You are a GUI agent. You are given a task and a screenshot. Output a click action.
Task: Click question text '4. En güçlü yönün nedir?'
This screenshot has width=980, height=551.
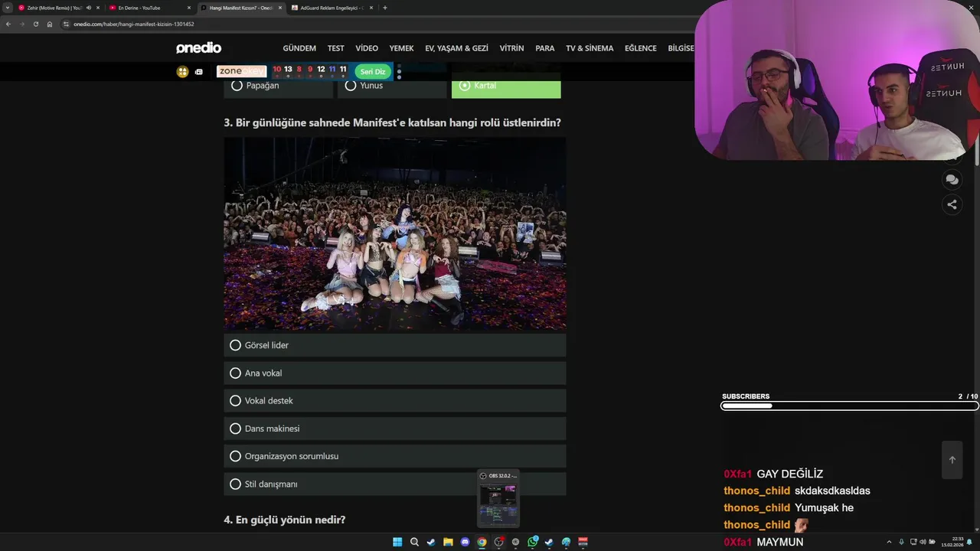285,520
